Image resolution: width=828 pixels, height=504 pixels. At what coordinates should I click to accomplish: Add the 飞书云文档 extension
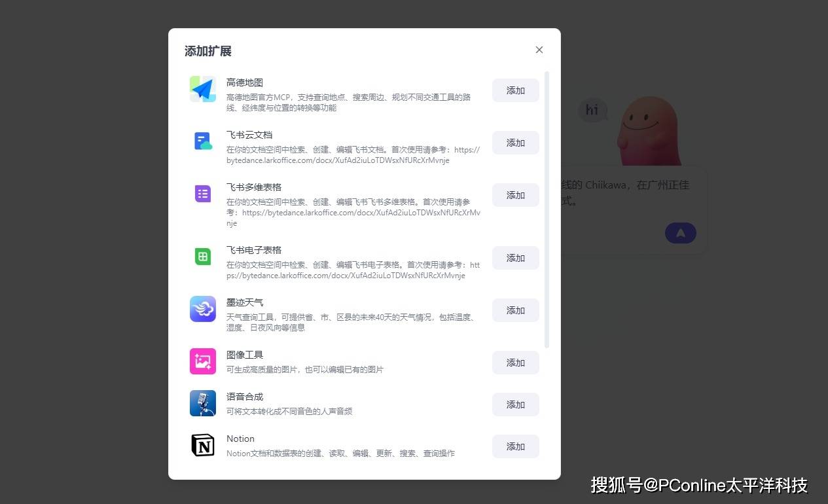pyautogui.click(x=516, y=143)
